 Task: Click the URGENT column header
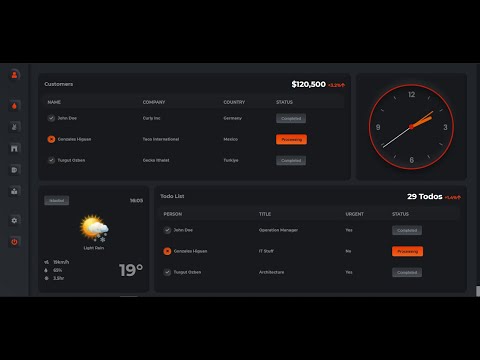(x=355, y=214)
